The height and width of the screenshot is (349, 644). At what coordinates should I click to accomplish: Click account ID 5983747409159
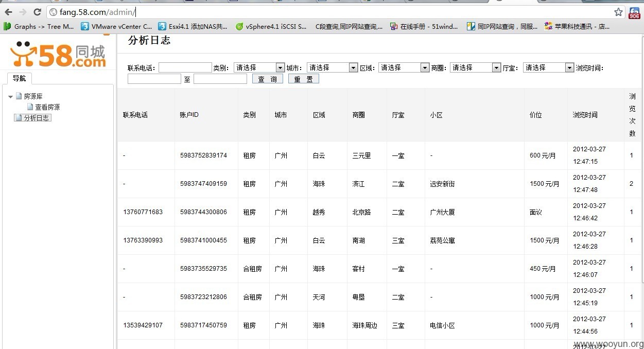pos(203,184)
